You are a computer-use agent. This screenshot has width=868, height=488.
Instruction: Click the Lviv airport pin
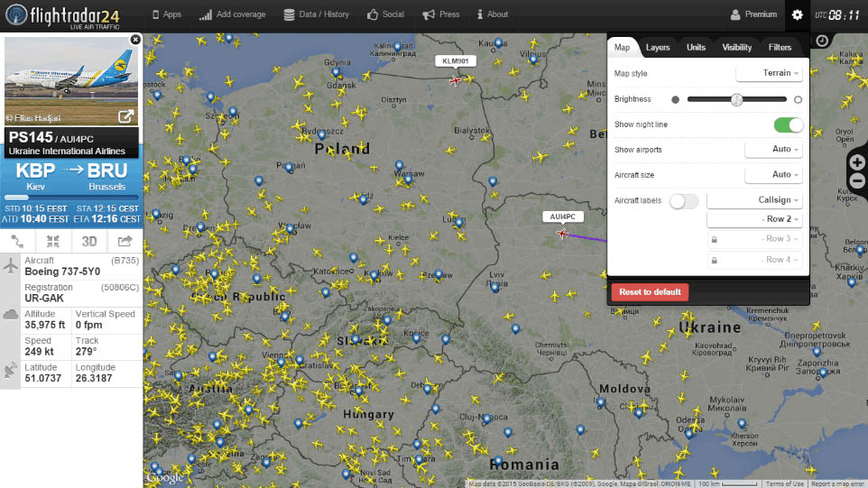[494, 287]
